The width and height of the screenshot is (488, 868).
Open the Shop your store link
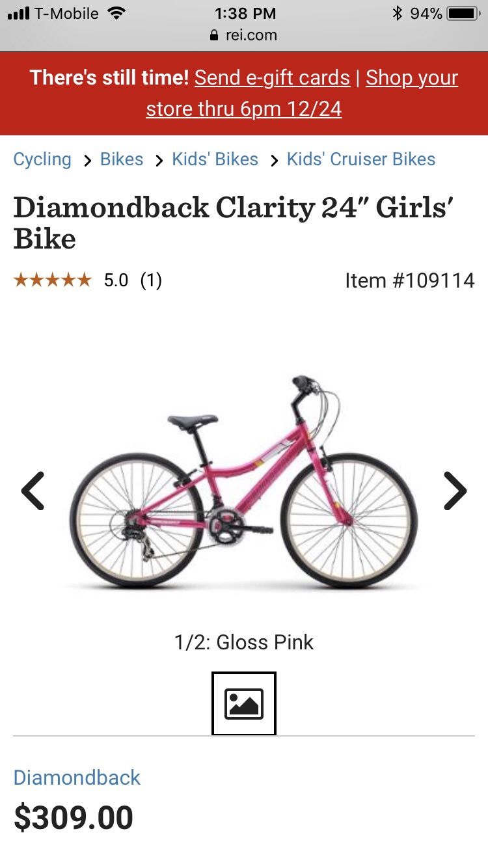click(x=302, y=93)
